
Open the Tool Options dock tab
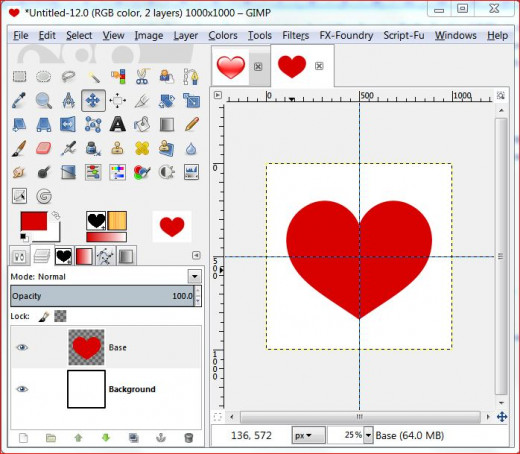click(x=19, y=256)
